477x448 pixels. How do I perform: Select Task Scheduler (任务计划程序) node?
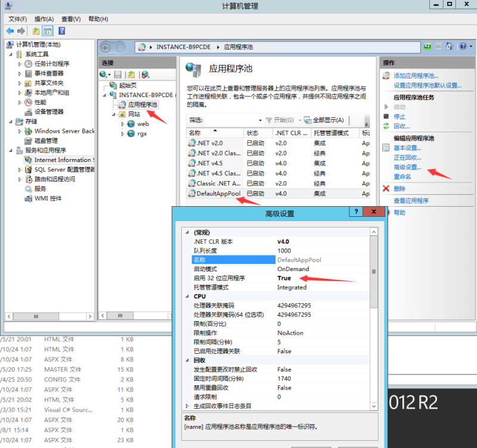click(x=52, y=64)
